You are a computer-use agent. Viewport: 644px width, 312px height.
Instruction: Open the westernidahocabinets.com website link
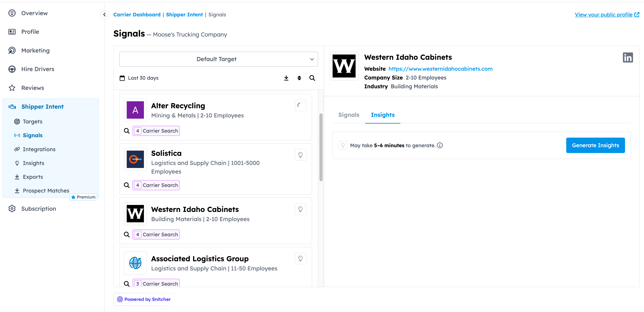click(440, 69)
